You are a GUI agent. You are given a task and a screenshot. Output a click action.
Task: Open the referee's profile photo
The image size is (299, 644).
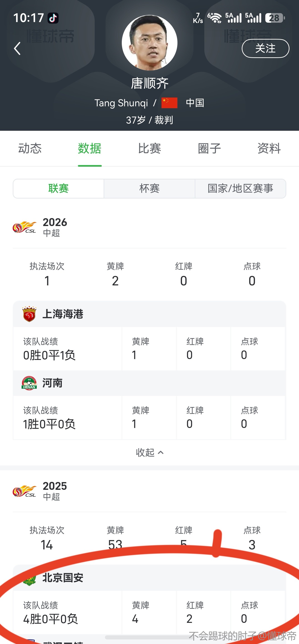coord(149,43)
